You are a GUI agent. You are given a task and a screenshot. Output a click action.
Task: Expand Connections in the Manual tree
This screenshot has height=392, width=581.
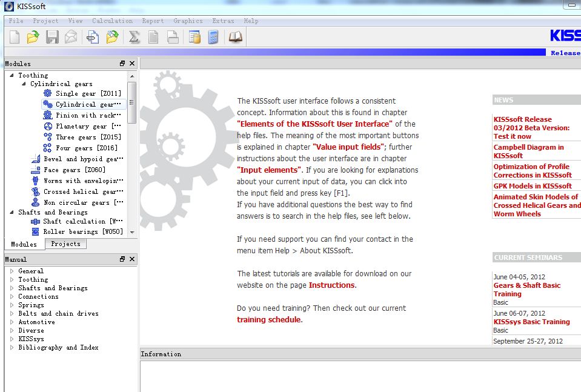[x=12, y=297]
